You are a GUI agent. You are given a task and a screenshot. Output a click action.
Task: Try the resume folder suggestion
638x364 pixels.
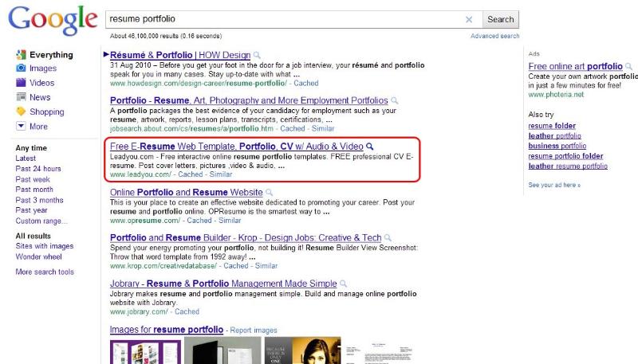[x=552, y=126]
